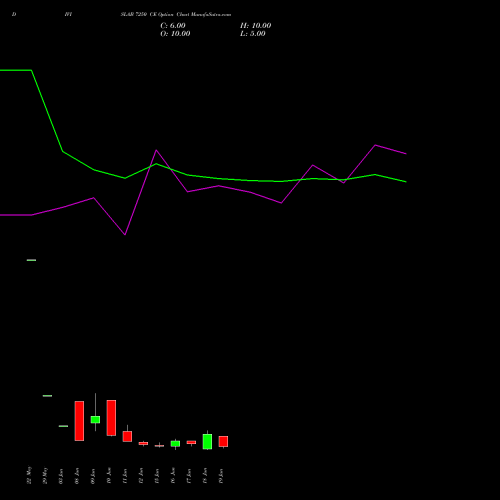Select the 11 Jun date label

click(x=125, y=475)
